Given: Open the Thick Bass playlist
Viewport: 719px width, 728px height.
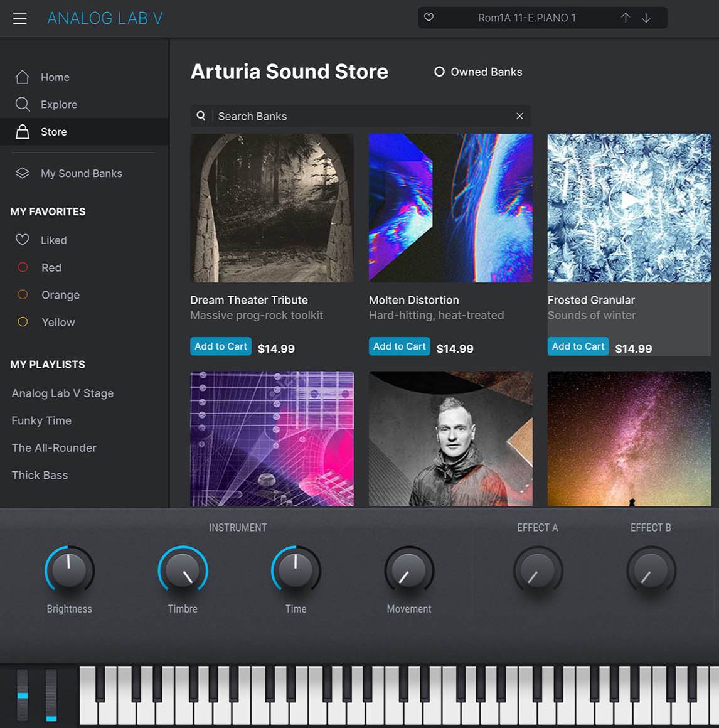Looking at the screenshot, I should (x=40, y=476).
